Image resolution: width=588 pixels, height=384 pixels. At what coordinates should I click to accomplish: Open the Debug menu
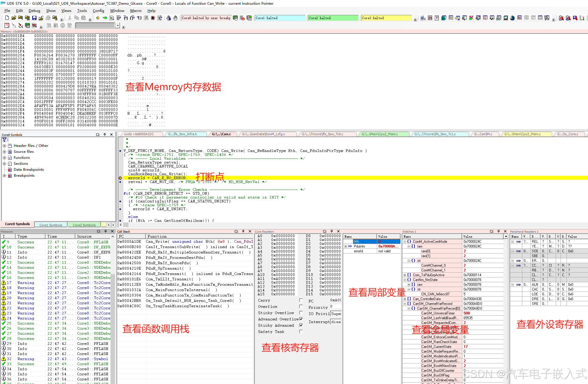coord(34,10)
